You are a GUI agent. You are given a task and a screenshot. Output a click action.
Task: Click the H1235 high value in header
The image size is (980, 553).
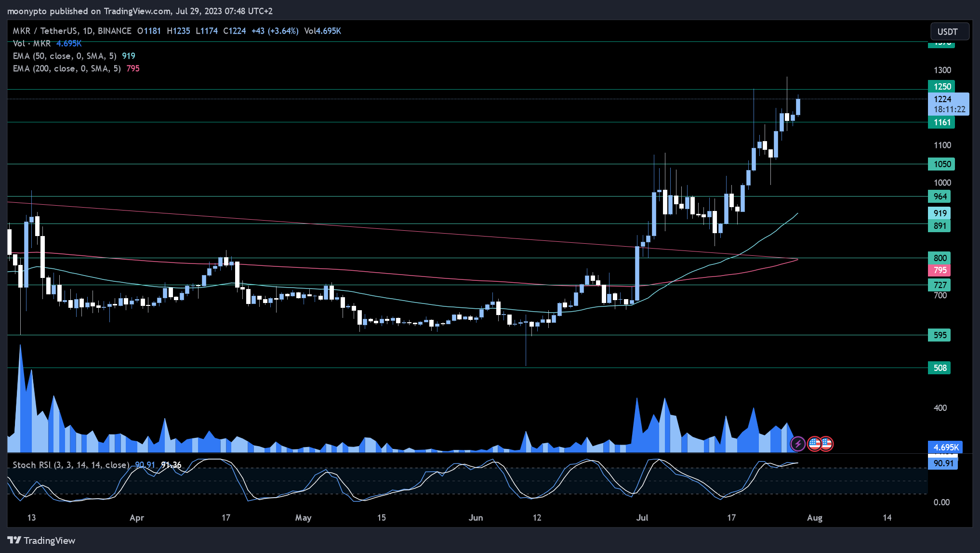pos(178,31)
